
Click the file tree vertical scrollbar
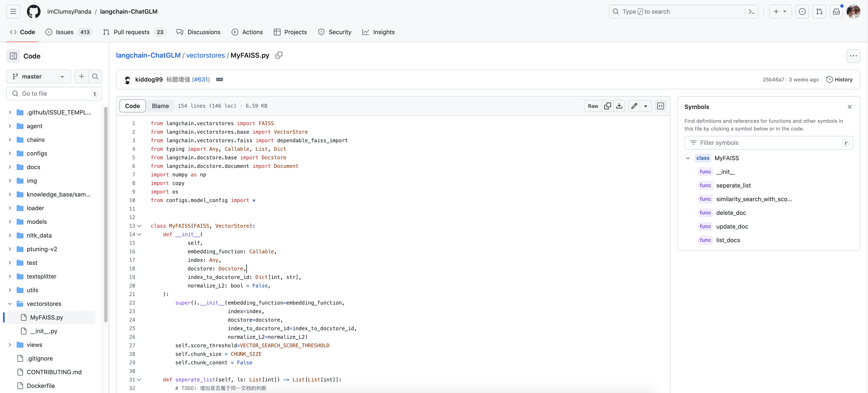(x=105, y=214)
